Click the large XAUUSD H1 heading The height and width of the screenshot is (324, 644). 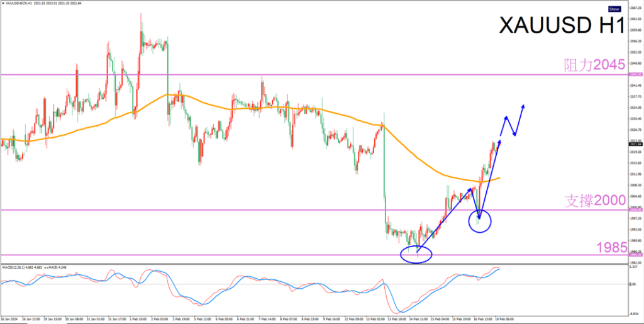[x=560, y=26]
